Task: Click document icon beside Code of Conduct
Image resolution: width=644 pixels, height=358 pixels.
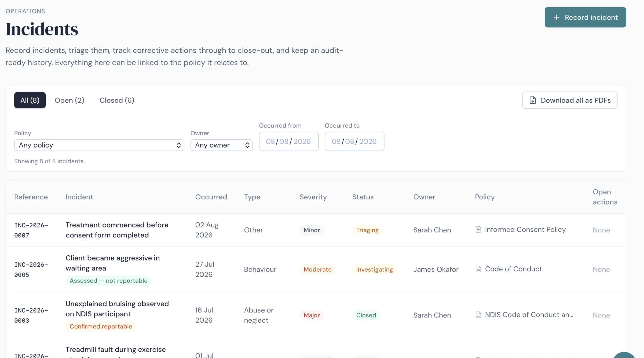Action: [478, 269]
